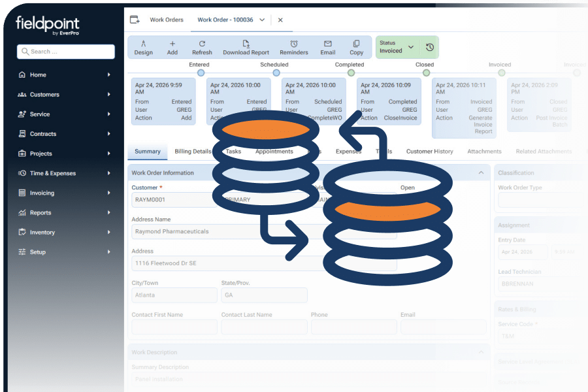Screen dimensions: 588x392
Task: Open the Status Invoiced dropdown
Action: click(397, 47)
